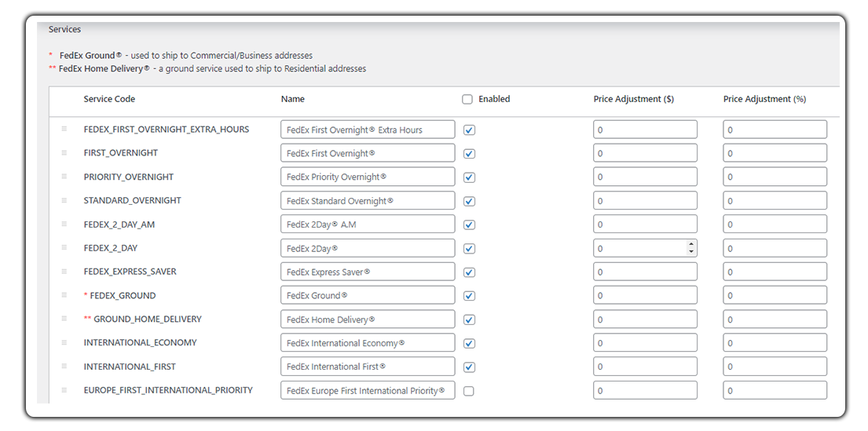Viewport: 868px width, 431px height.
Task: Set percent price adjustment for FIRST_OVERNIGHT
Action: point(775,153)
